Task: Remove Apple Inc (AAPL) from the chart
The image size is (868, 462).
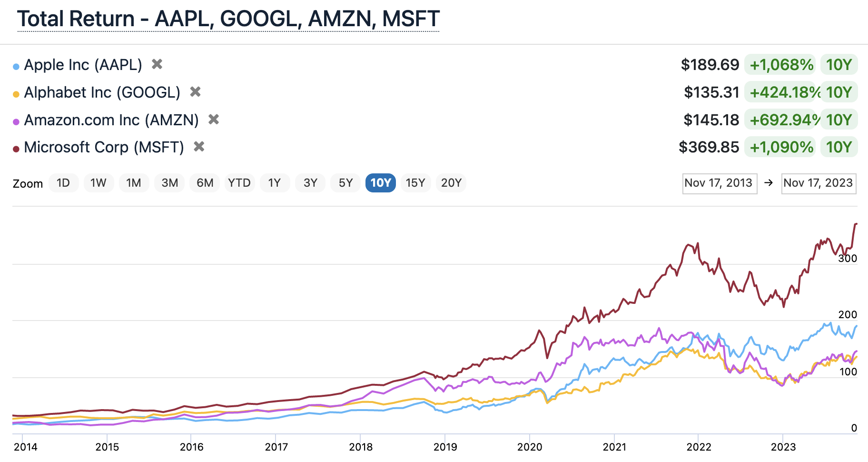Action: pyautogui.click(x=157, y=64)
